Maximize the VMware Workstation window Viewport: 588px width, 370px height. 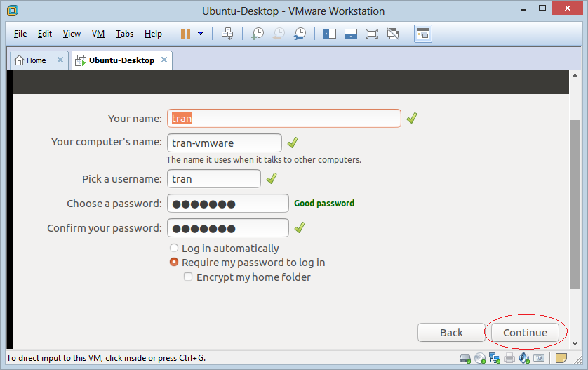(542, 8)
